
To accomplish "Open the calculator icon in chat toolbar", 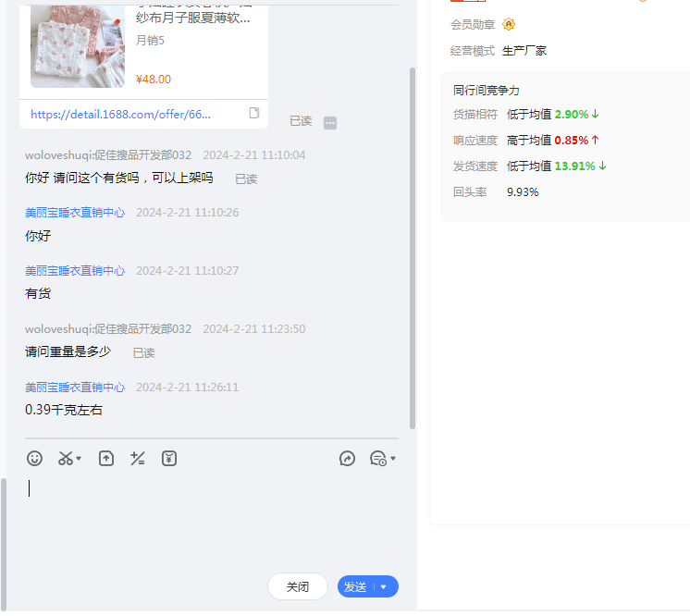I will [138, 458].
